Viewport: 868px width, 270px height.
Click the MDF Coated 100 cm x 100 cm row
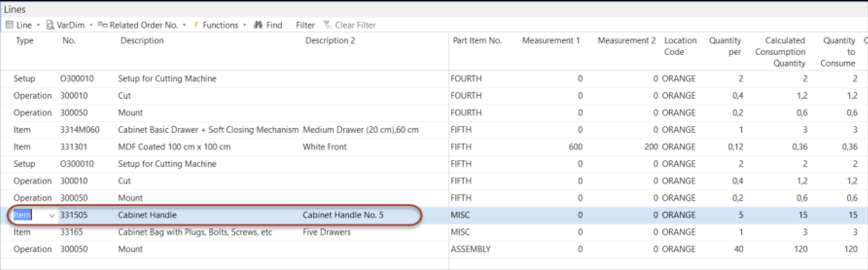coord(434,147)
